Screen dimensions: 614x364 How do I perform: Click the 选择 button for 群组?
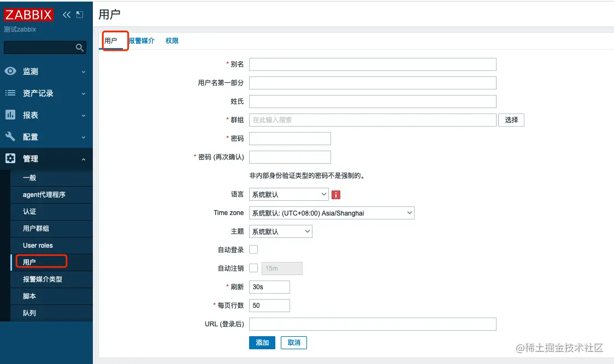point(511,120)
